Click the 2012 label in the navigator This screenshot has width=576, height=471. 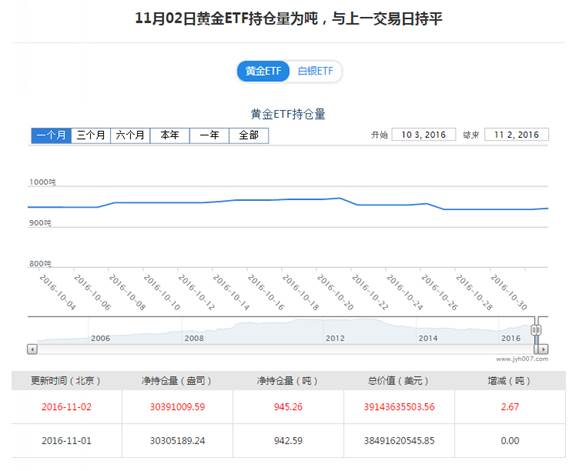pyautogui.click(x=335, y=338)
